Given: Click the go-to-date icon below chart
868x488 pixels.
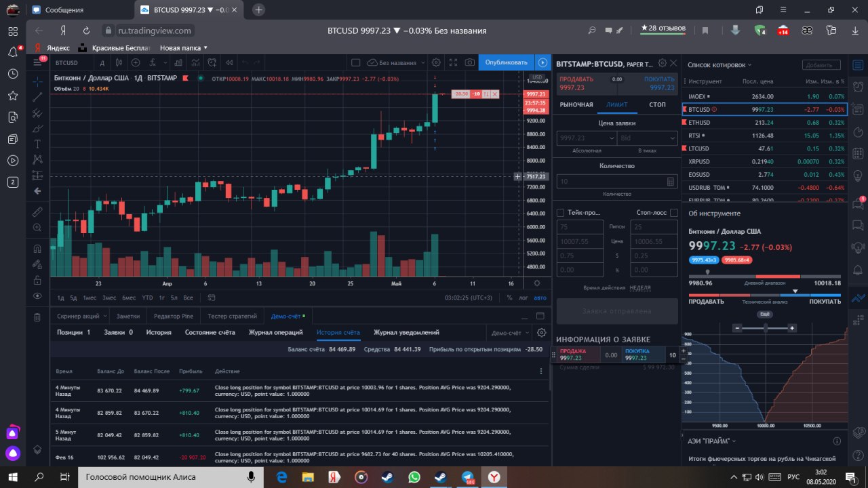Looking at the screenshot, I should pyautogui.click(x=212, y=298).
